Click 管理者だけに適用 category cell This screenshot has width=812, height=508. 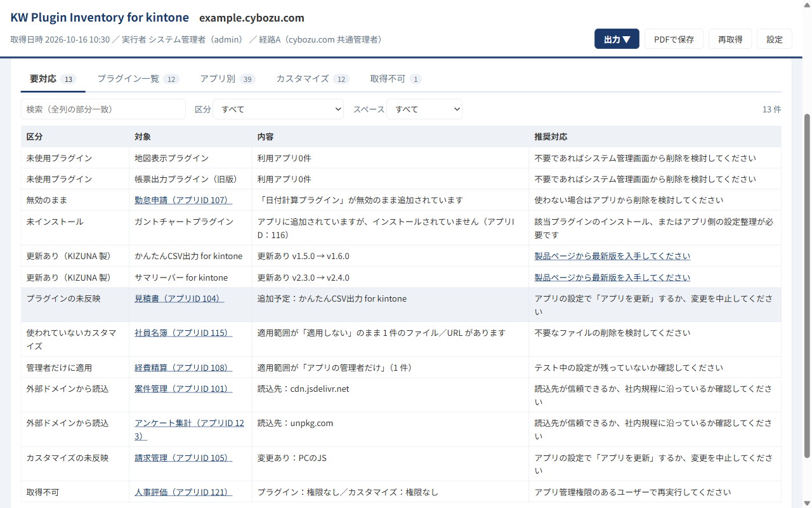point(75,368)
